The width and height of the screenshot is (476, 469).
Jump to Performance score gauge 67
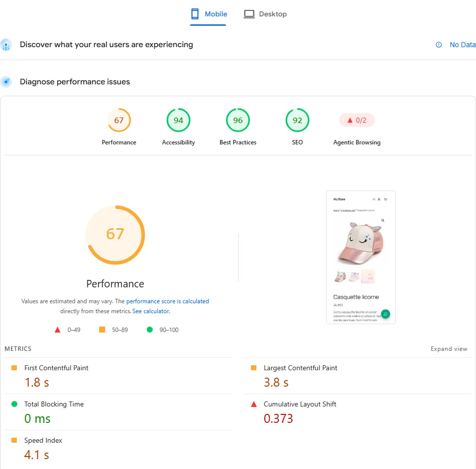[x=119, y=120]
